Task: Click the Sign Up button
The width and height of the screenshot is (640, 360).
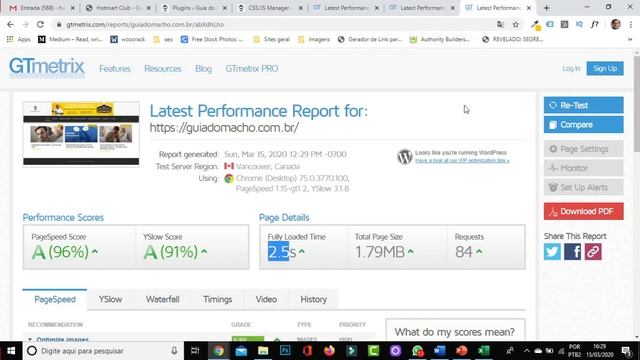Action: (x=605, y=69)
